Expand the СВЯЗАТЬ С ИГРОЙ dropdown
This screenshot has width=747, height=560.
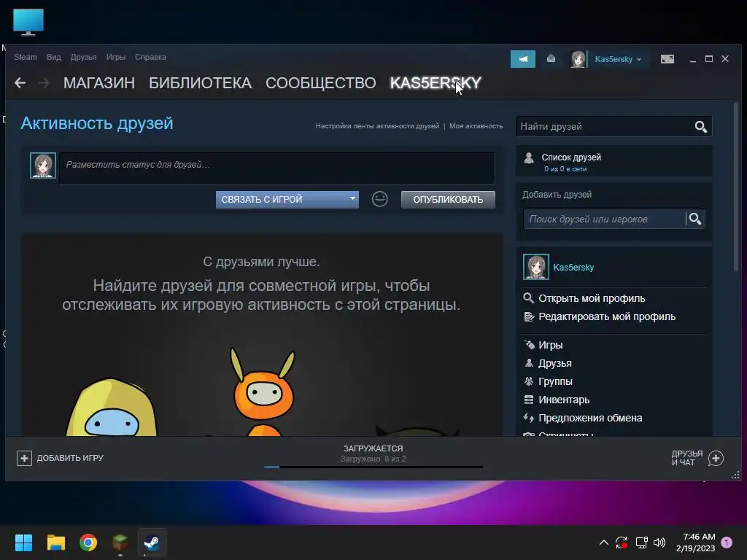[287, 200]
